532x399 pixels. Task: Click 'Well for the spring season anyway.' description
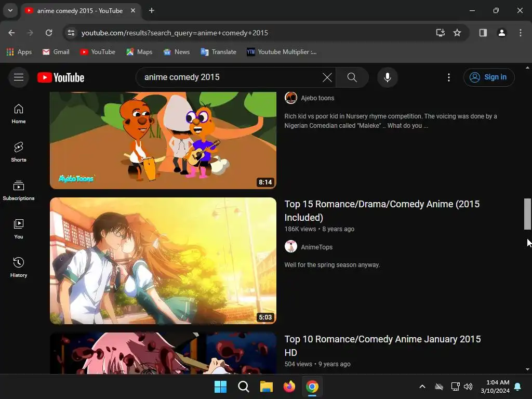(332, 264)
